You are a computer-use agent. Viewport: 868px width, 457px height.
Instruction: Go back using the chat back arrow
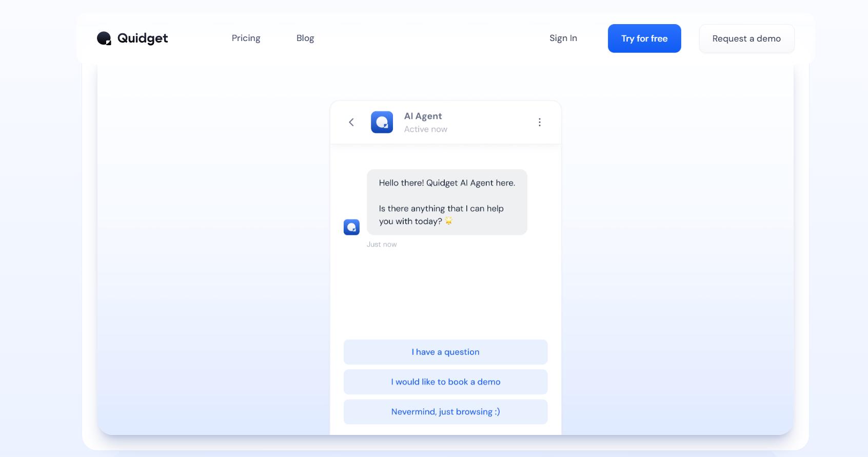click(x=351, y=122)
